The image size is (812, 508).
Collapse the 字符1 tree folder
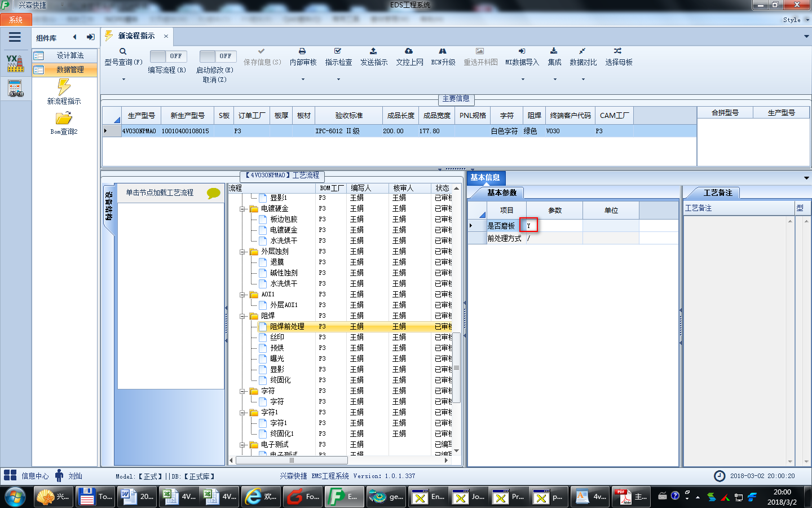coord(242,413)
